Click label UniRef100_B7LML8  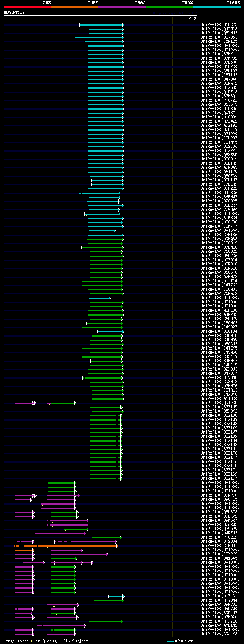coord(219,248)
